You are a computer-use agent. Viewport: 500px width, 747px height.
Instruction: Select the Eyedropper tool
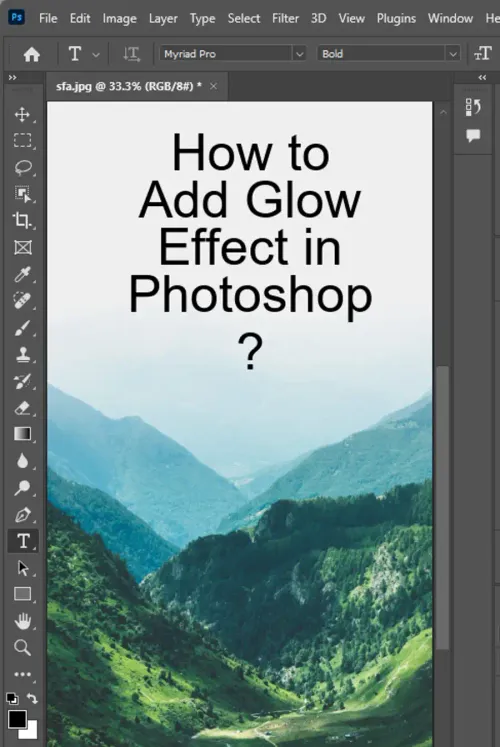point(22,274)
